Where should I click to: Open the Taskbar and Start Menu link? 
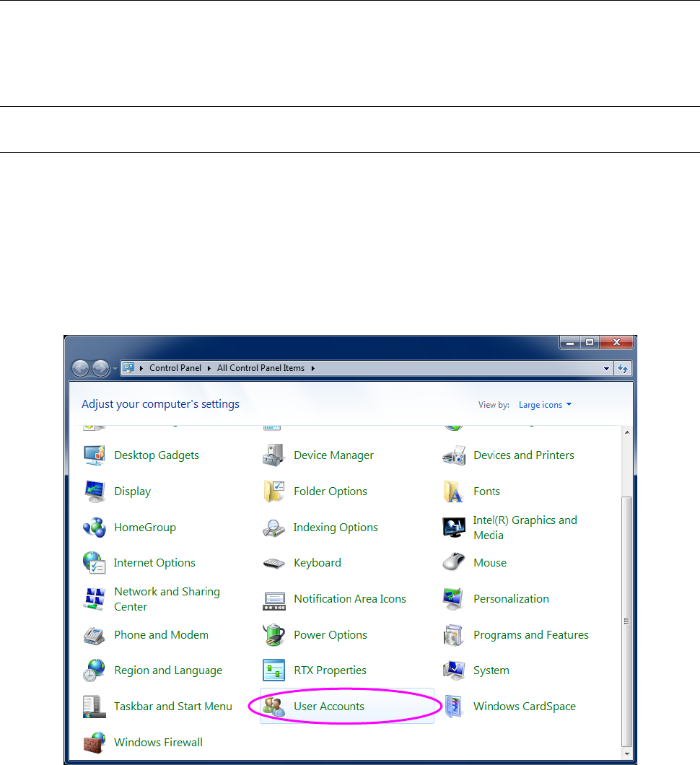[x=173, y=707]
